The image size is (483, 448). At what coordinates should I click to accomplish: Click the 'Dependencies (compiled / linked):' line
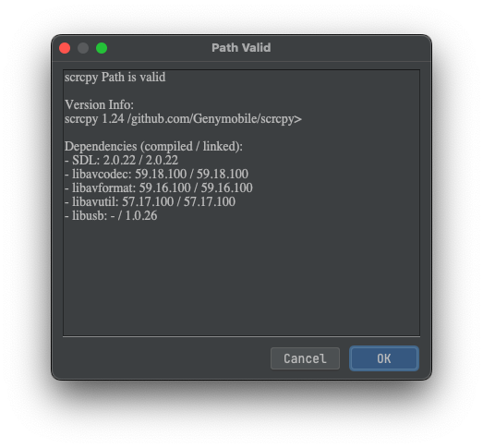tap(153, 146)
